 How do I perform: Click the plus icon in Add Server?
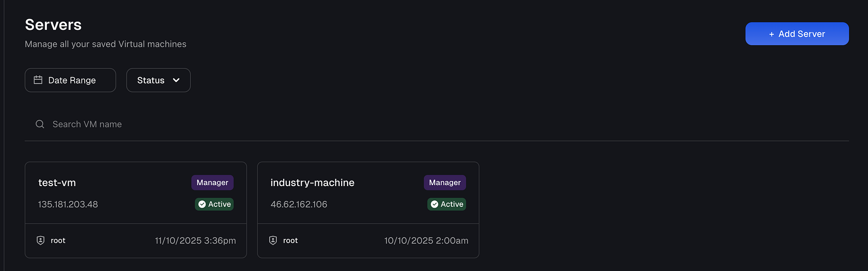click(772, 34)
